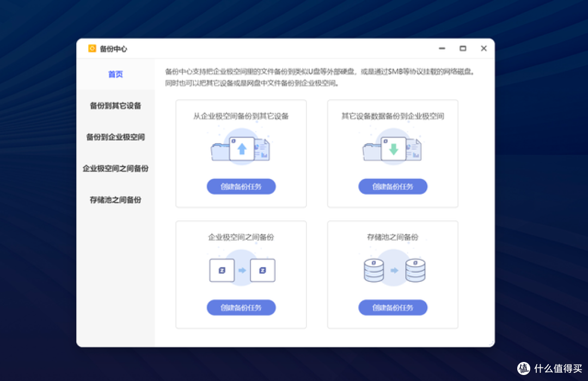This screenshot has width=588, height=381.
Task: Click the 备份中心 description paragraph
Action: point(320,77)
